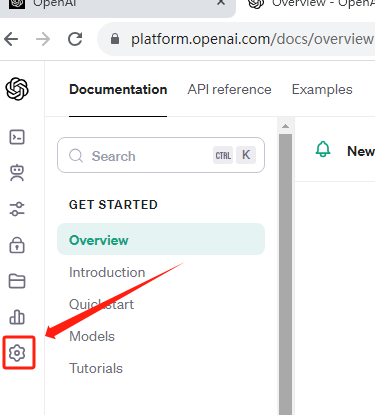This screenshot has height=415, width=375.
Task: Click the sidebar scrollbar up arrow
Action: coord(285,126)
